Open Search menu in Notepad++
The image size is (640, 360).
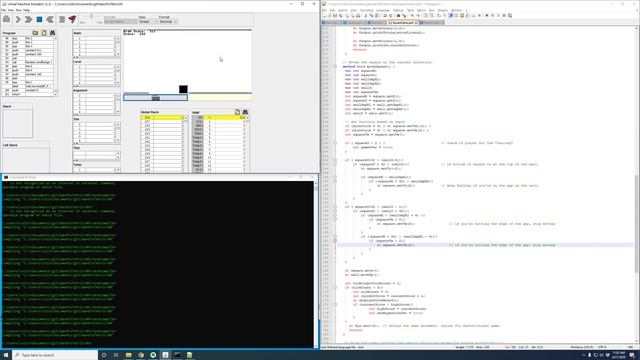(343, 10)
